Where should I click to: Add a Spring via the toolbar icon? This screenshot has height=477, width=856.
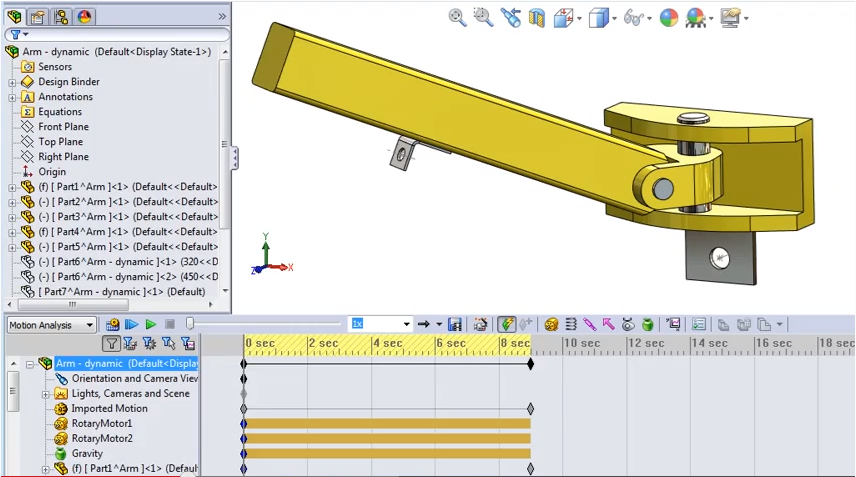point(570,325)
